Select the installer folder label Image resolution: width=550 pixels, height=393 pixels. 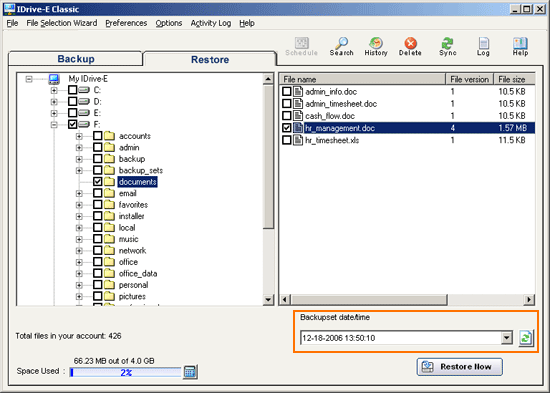(x=132, y=216)
